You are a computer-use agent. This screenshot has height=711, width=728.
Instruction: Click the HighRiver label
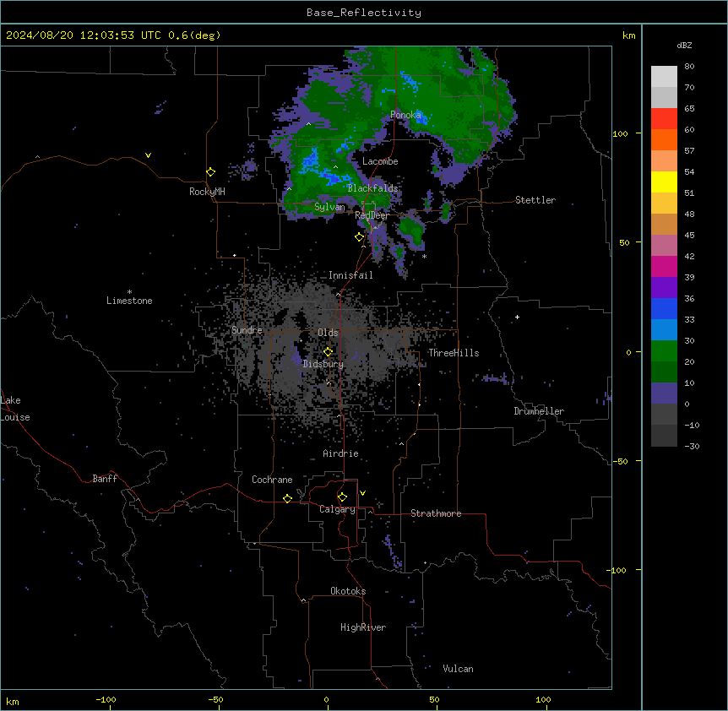[363, 627]
